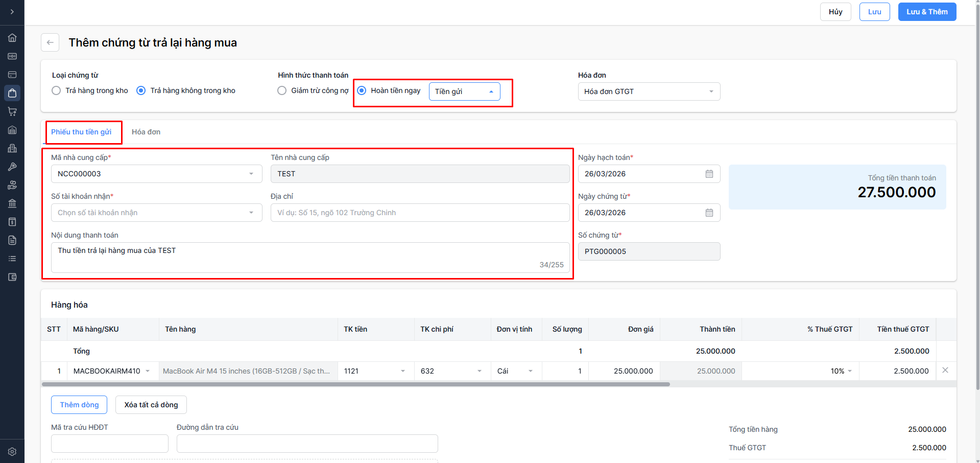
Task: Click the 'Thêm dòng' button
Action: 79,405
